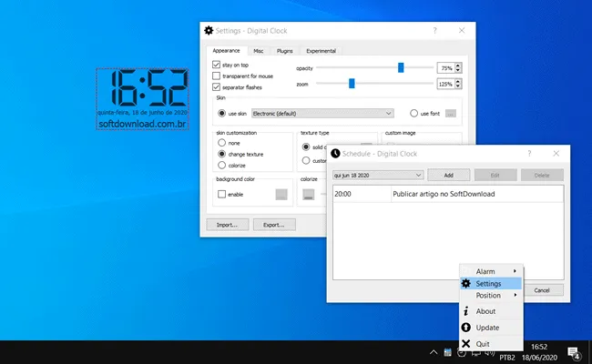Enable background color checkbox
Viewport: 592px width, 364px height.
coord(221,194)
